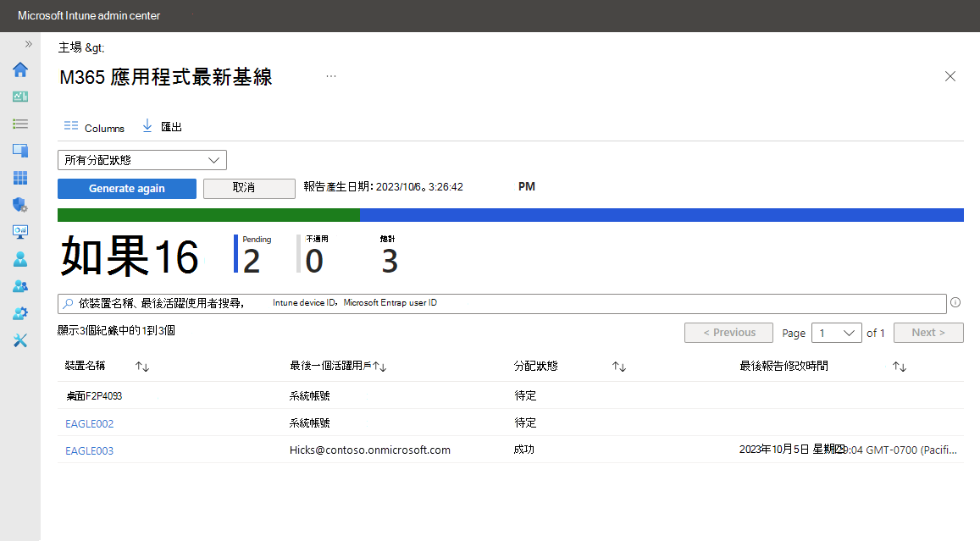Click the Next page button
The height and width of the screenshot is (541, 980).
tap(928, 333)
